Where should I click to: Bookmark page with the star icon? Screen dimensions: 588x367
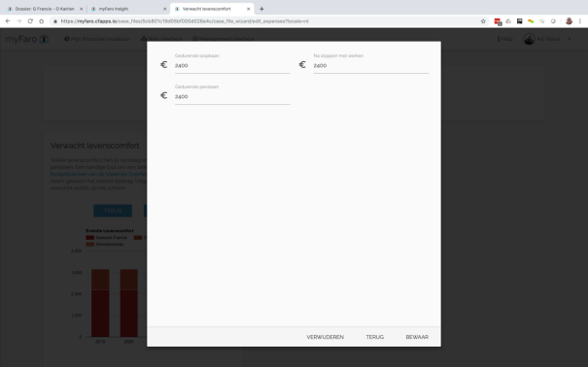click(483, 21)
